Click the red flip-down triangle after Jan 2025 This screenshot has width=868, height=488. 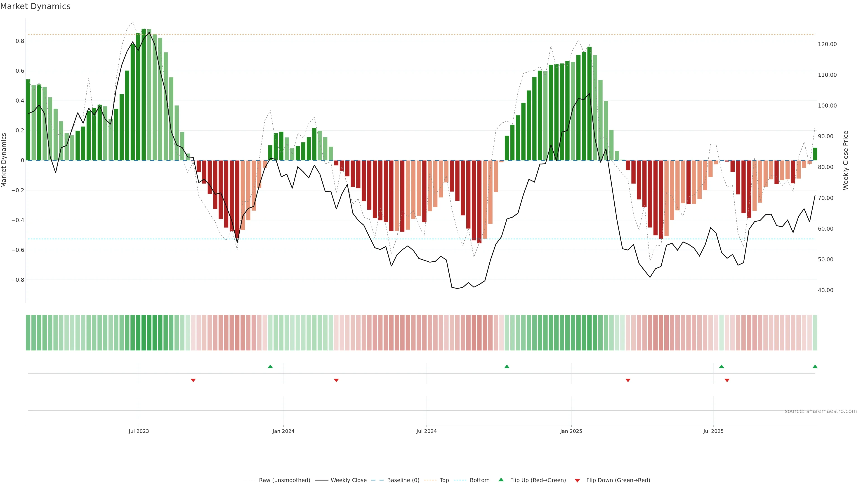tap(628, 380)
